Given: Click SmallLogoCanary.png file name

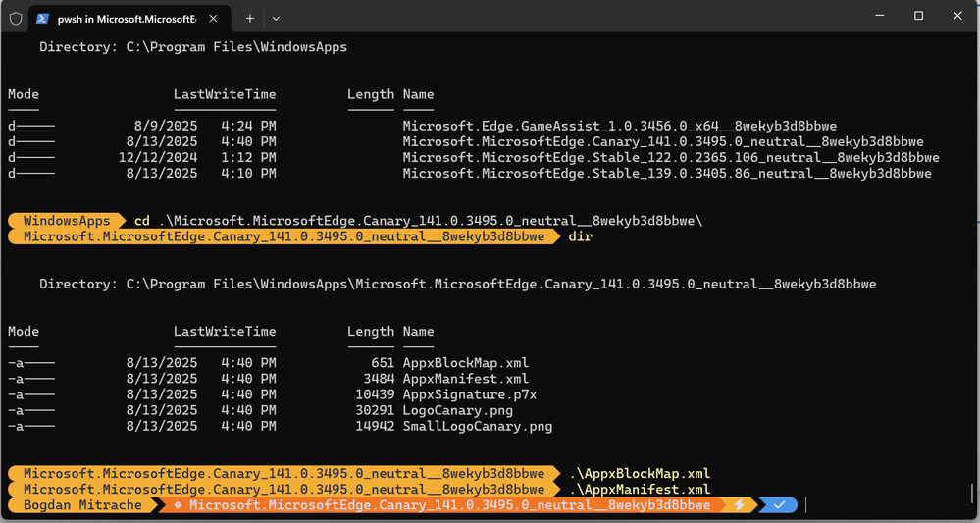Looking at the screenshot, I should click(478, 427).
